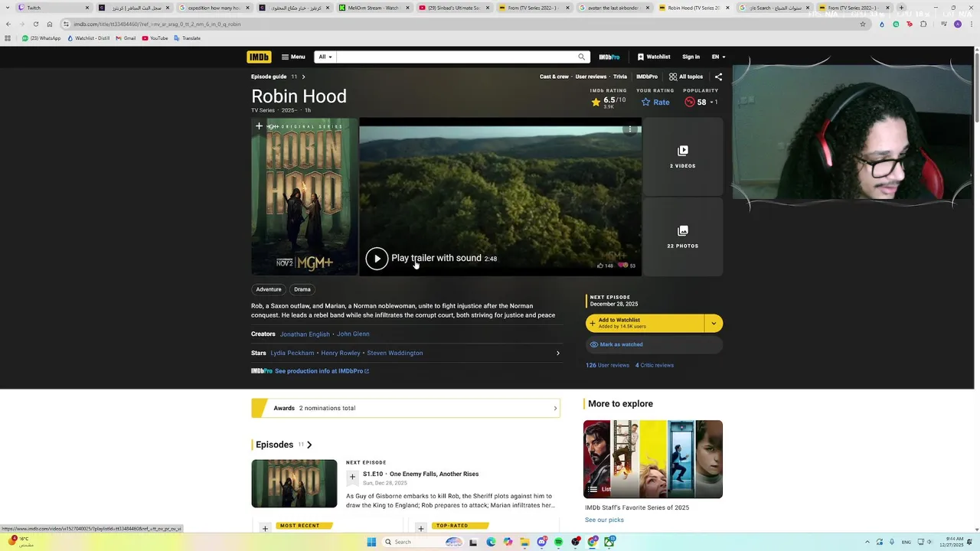Click See our picks link

604,520
